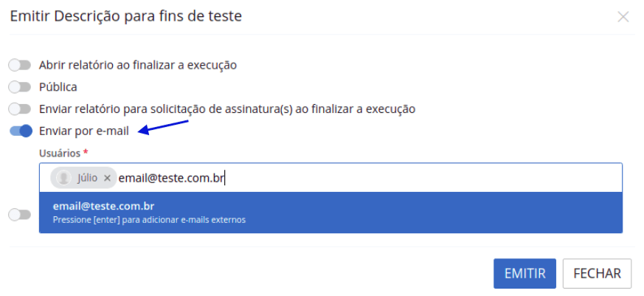Viewport: 644px width, 296px height.
Task: Click the 'Enviar por e-mail' label text
Action: (84, 131)
